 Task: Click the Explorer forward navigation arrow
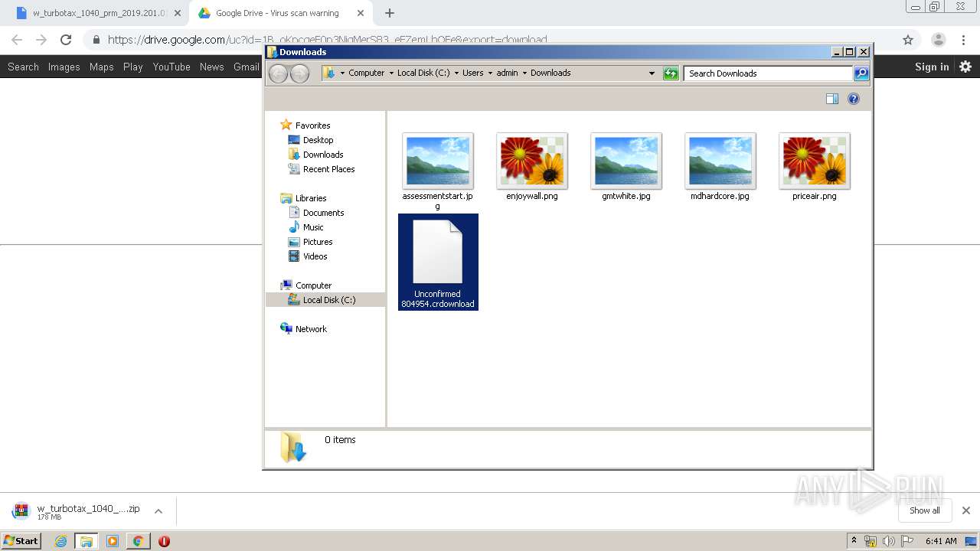point(299,73)
